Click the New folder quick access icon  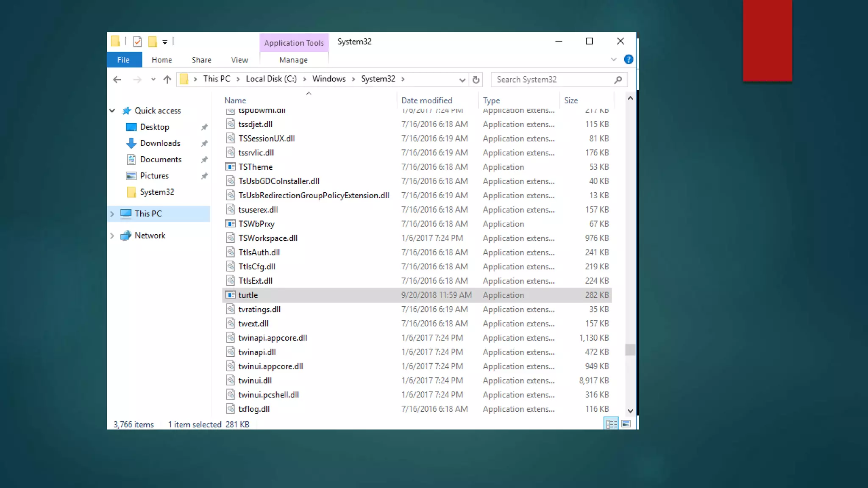click(x=153, y=42)
